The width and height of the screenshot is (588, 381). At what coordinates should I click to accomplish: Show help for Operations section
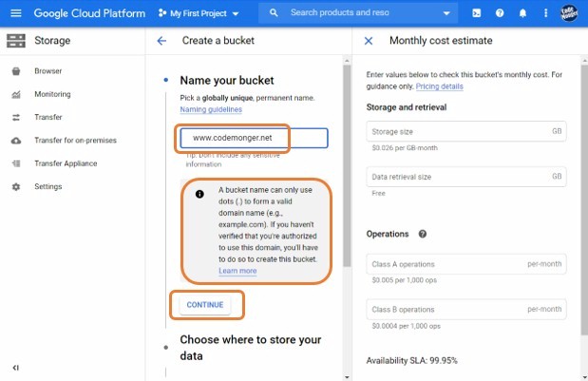point(422,234)
